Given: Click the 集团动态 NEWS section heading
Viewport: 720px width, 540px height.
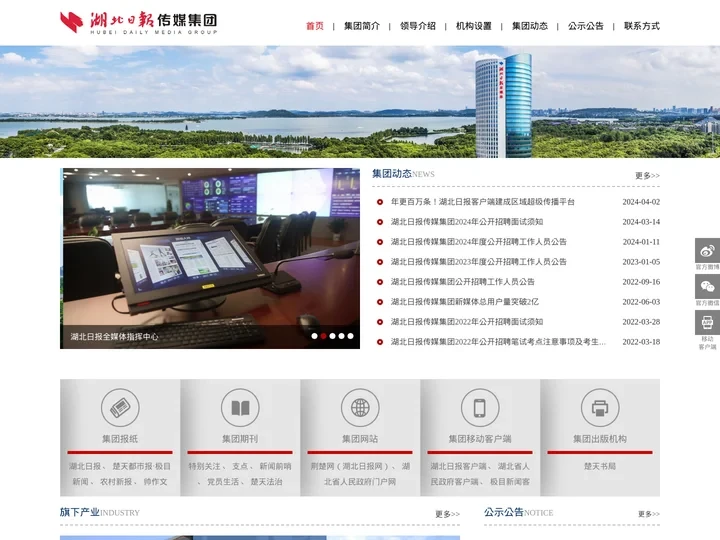Looking at the screenshot, I should tap(403, 174).
